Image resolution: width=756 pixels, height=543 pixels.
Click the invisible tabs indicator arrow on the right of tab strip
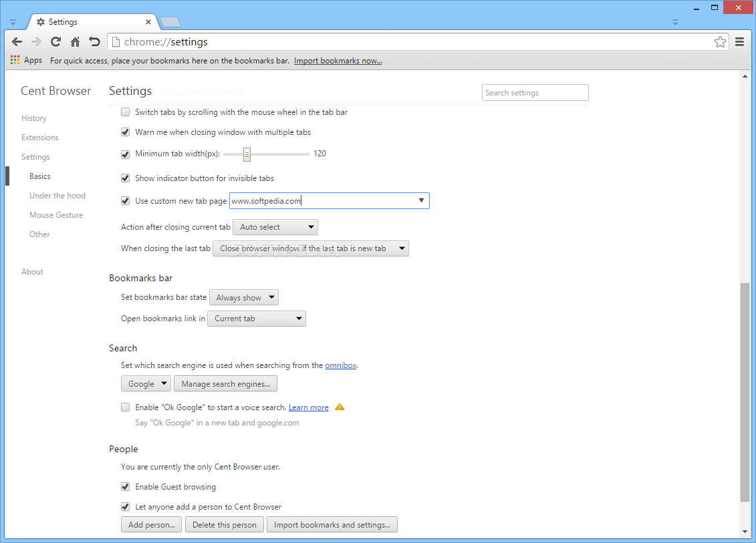click(x=675, y=22)
